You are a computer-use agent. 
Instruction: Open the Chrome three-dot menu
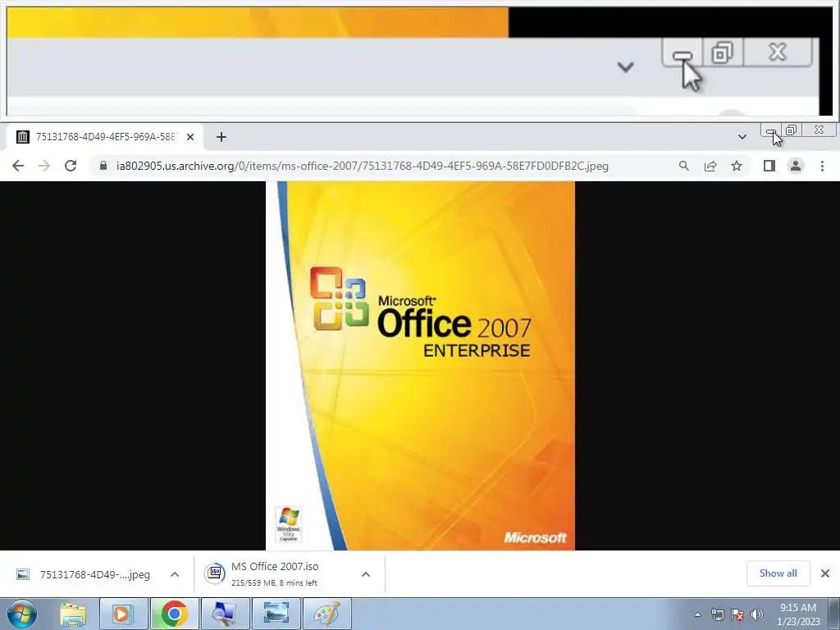822,166
